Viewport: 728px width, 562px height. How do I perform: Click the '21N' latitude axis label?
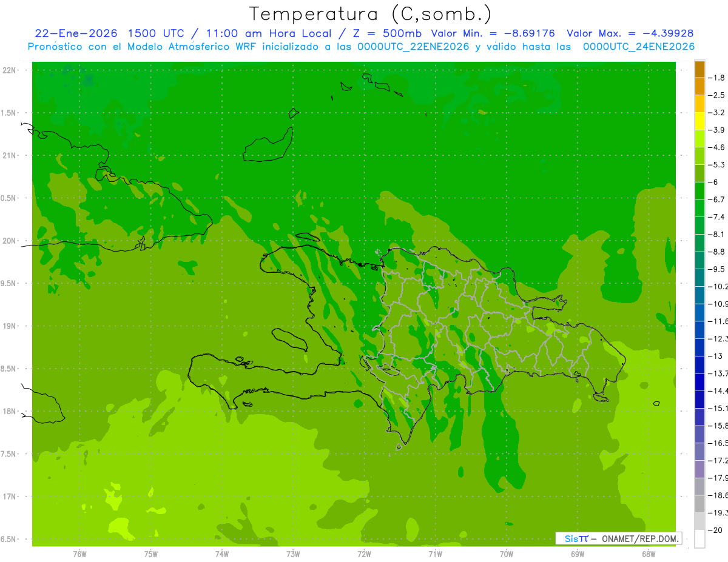coord(10,155)
